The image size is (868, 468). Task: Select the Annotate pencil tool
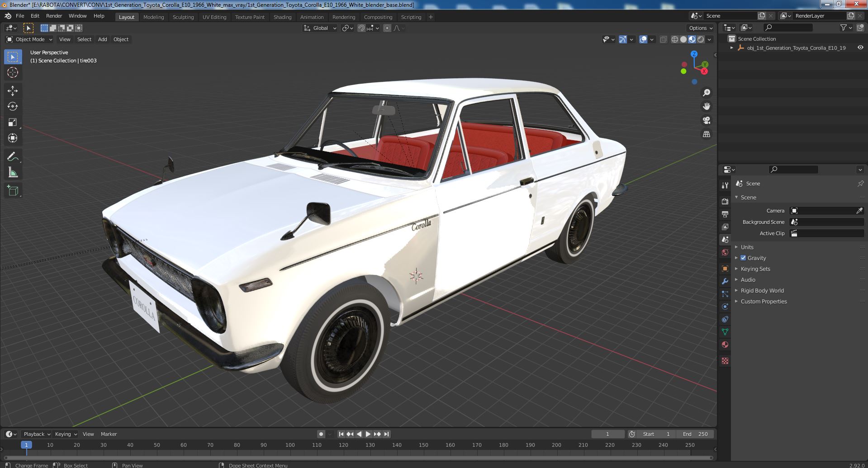[13, 156]
